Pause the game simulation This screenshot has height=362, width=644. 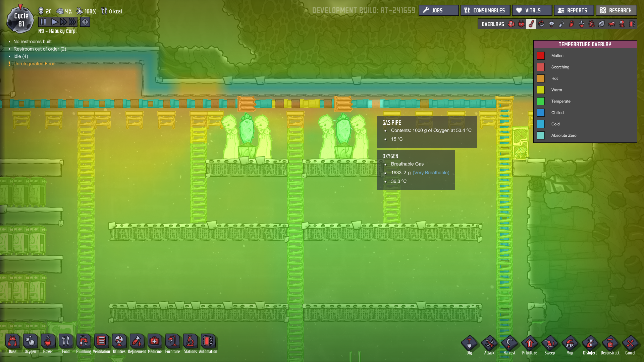(x=43, y=22)
